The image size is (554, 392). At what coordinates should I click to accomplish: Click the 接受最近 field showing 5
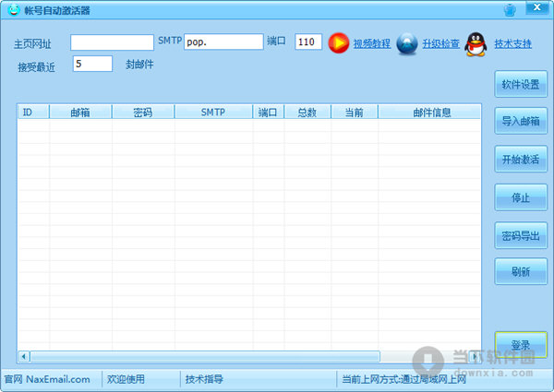click(92, 64)
